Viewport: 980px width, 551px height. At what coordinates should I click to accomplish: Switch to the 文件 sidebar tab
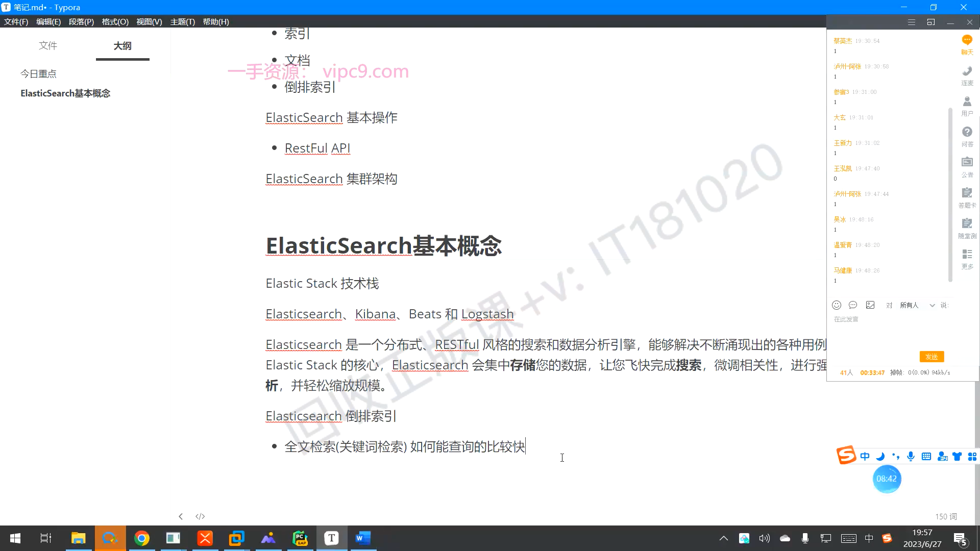(48, 46)
